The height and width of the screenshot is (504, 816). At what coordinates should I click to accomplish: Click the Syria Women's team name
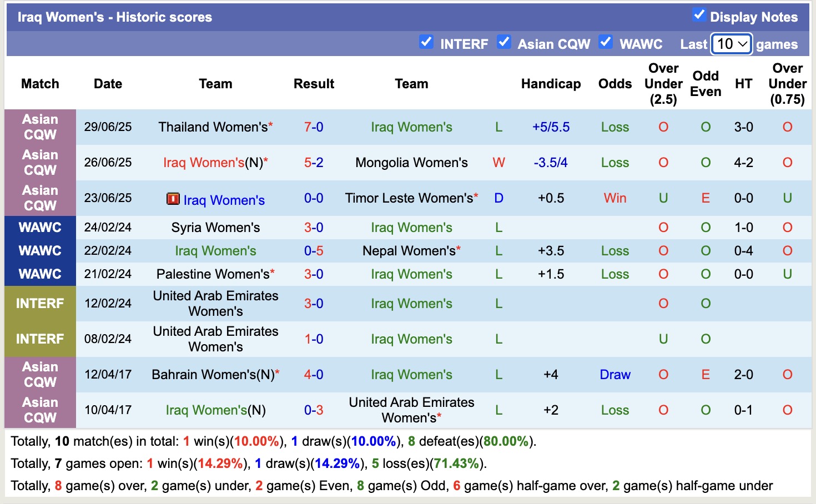tap(215, 228)
